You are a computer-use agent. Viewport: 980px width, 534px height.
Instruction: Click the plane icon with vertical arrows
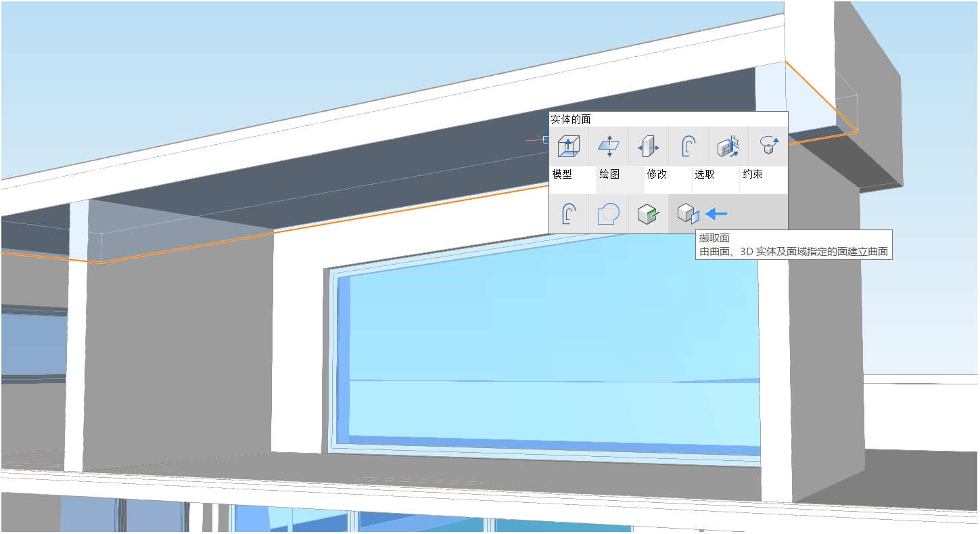tap(609, 146)
